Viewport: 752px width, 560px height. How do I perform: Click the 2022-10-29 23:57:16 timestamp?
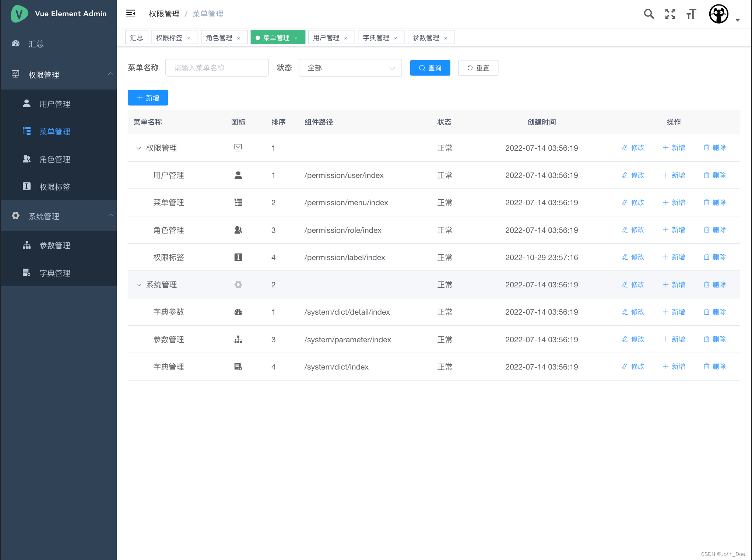[541, 258]
